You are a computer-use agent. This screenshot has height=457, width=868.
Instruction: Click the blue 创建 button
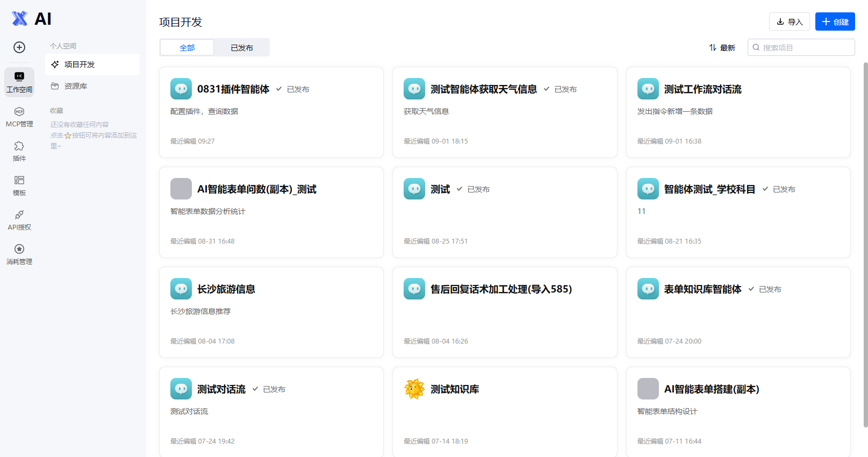835,22
